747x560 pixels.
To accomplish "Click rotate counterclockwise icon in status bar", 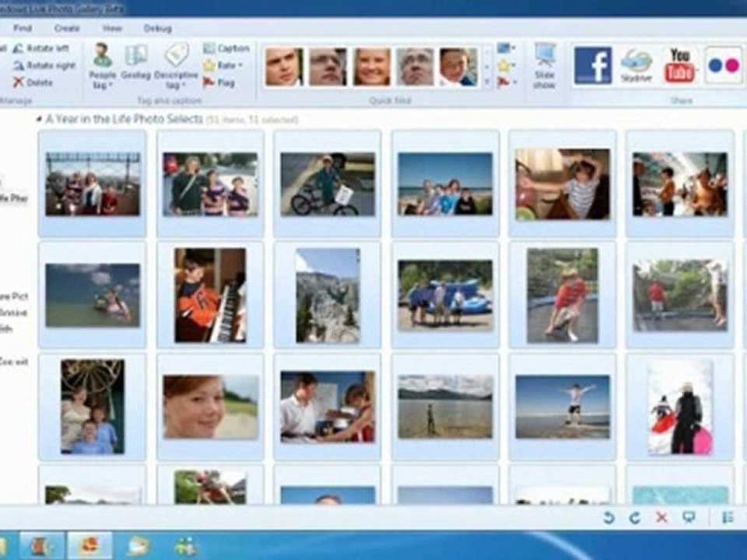I will (608, 518).
